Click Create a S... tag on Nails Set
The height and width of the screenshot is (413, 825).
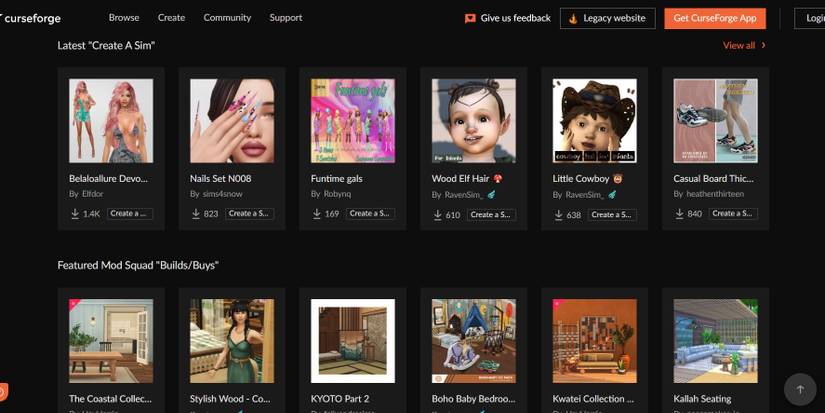tap(249, 213)
